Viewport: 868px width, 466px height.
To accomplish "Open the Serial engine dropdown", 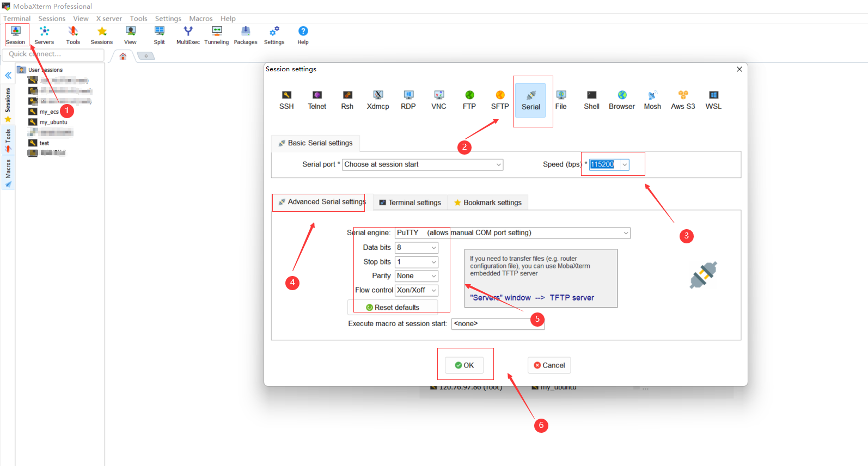I will pyautogui.click(x=512, y=233).
